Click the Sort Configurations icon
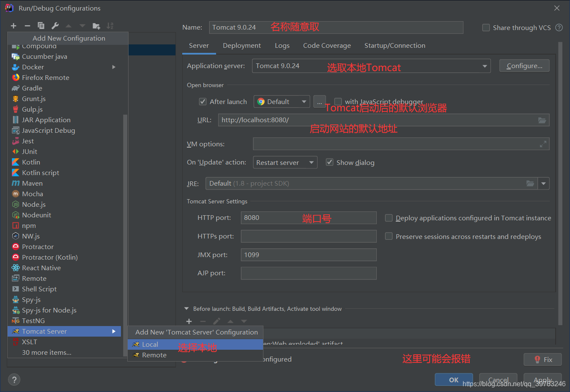 (110, 26)
